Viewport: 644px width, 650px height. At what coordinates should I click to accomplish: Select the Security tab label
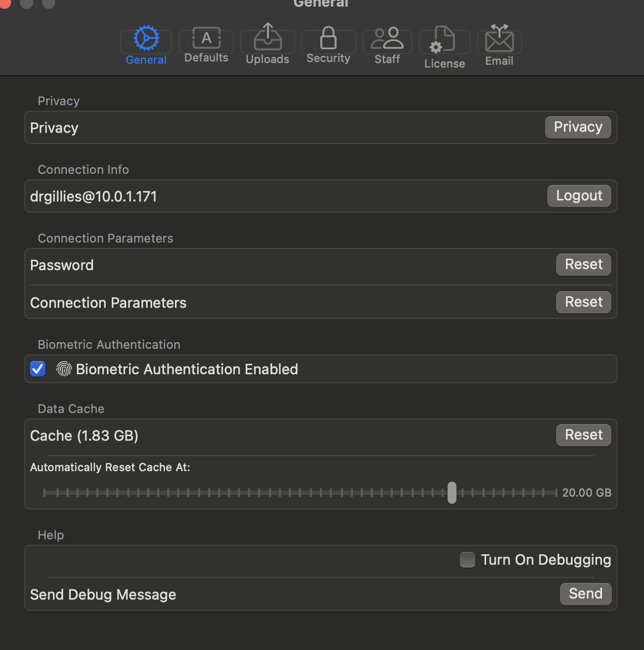click(329, 59)
